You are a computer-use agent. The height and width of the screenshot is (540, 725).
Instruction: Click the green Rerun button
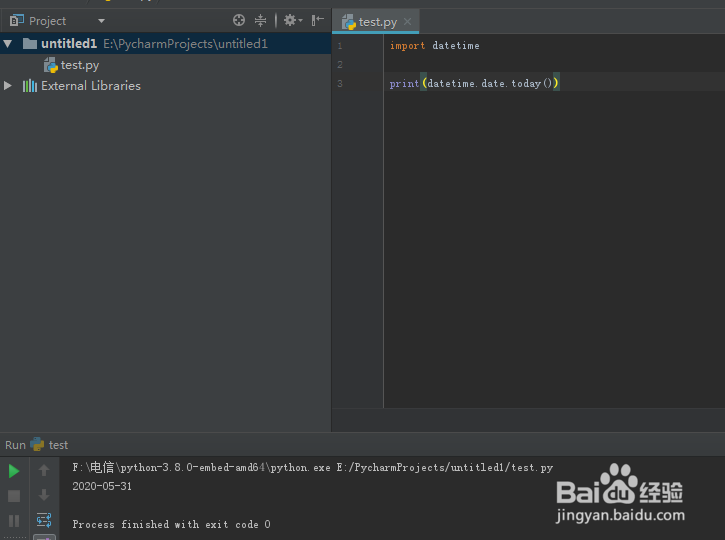14,471
